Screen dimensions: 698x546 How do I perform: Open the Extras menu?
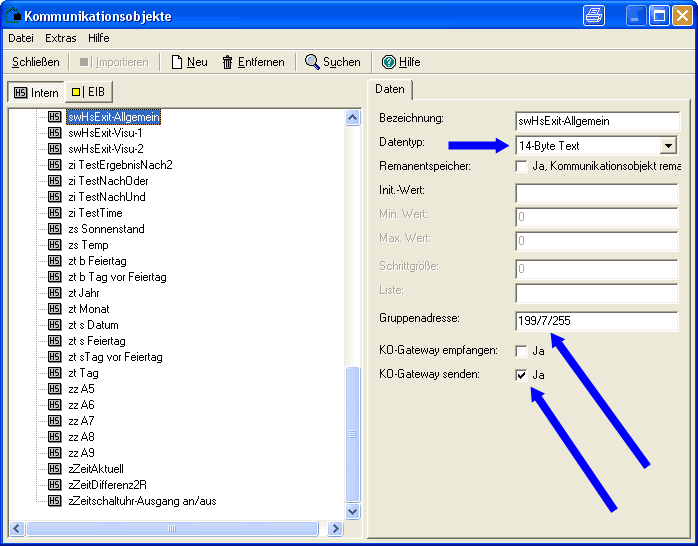tap(60, 38)
